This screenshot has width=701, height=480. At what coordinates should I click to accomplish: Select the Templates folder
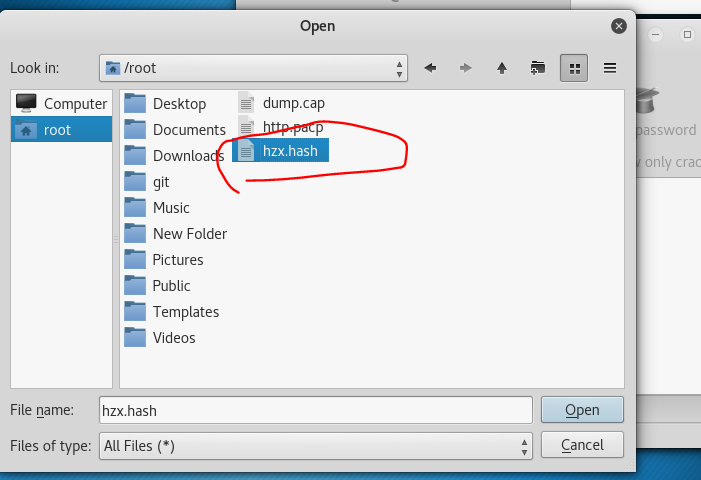(185, 312)
